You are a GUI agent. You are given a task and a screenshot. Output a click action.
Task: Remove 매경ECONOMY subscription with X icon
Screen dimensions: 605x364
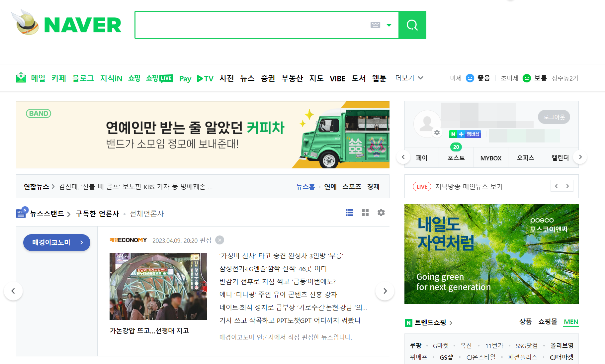[x=219, y=240]
